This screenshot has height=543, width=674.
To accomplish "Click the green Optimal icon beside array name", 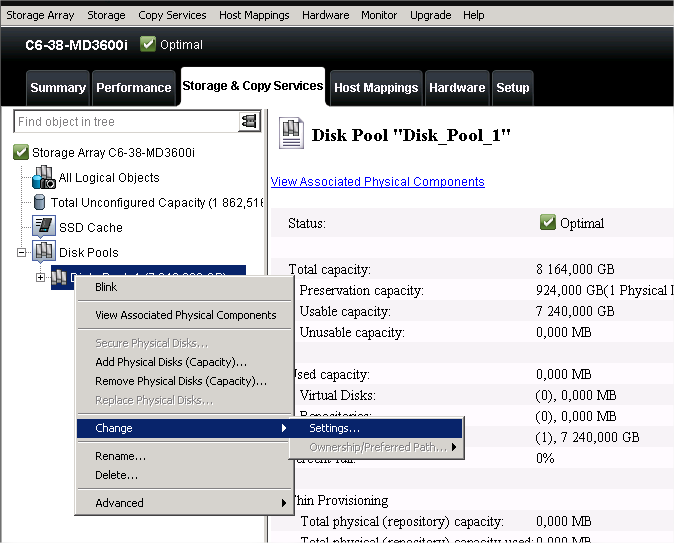I will (148, 44).
